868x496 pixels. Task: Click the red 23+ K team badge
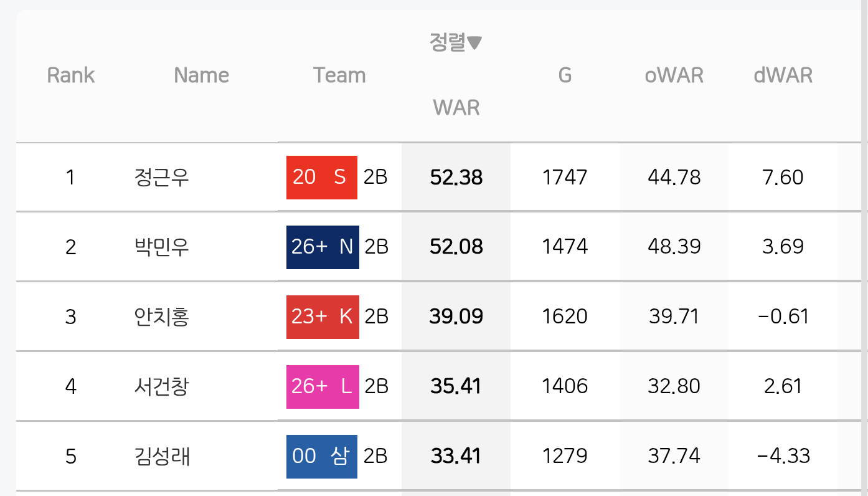[323, 317]
